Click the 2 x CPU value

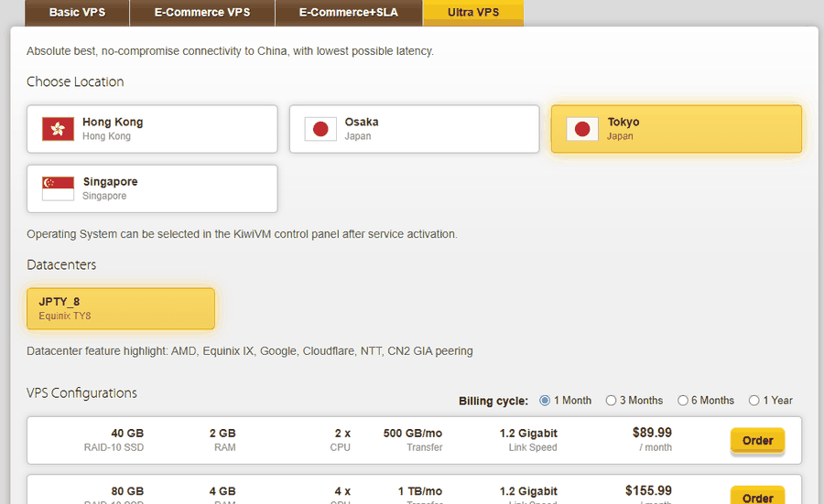click(x=342, y=434)
